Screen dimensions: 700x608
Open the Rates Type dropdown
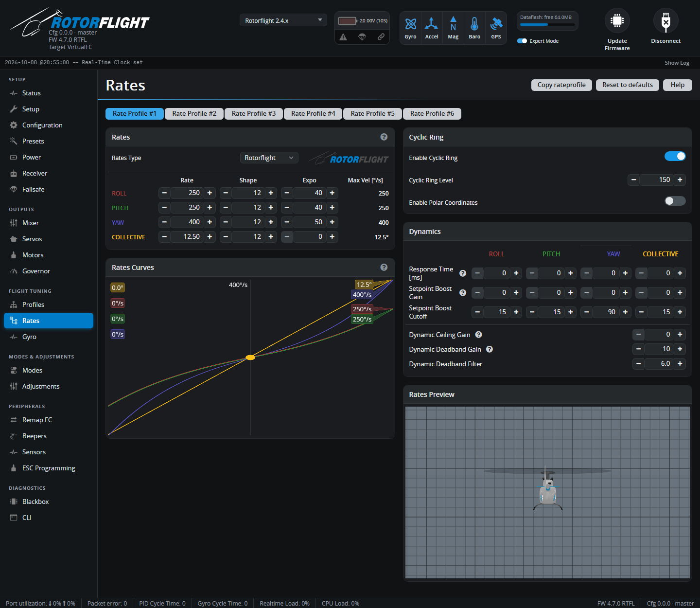pyautogui.click(x=269, y=158)
